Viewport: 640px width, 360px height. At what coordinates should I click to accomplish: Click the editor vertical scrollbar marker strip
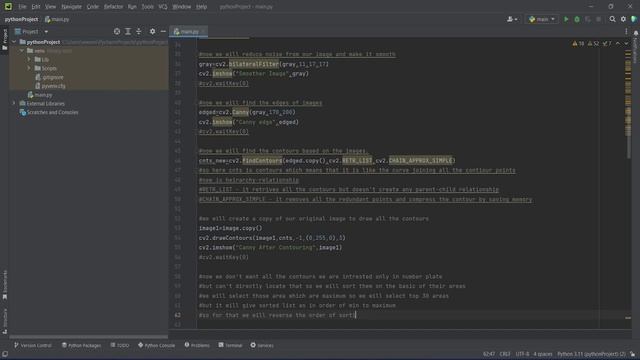(x=628, y=184)
